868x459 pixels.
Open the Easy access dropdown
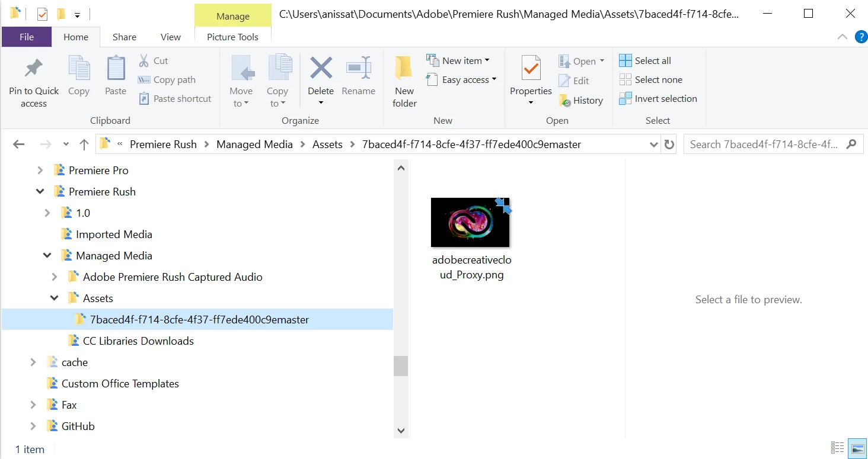click(461, 79)
